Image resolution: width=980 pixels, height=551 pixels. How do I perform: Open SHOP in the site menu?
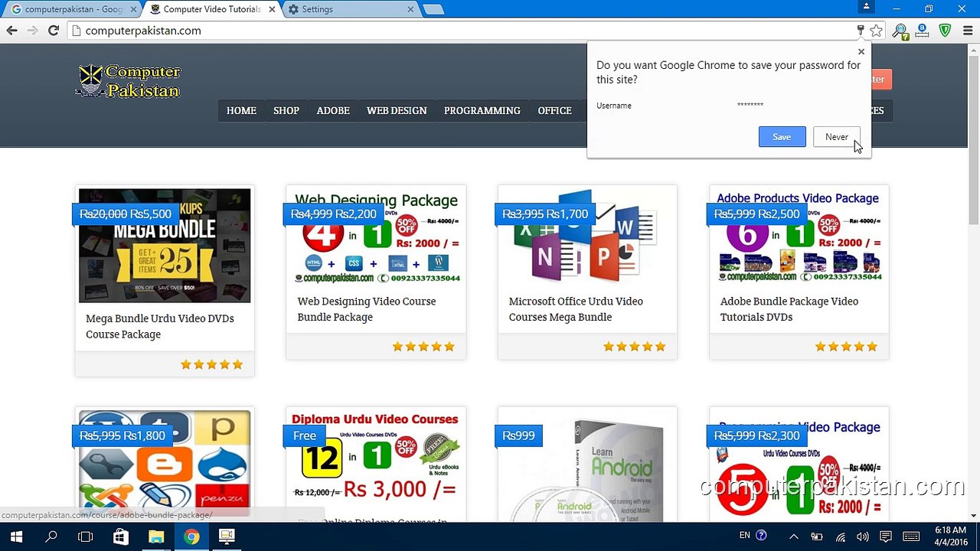pyautogui.click(x=286, y=110)
